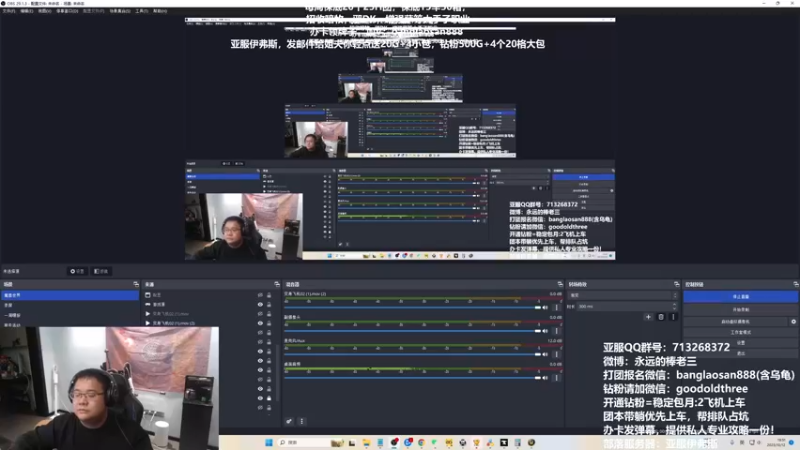Lock the .mov (2) source
The image size is (800, 450).
click(269, 323)
